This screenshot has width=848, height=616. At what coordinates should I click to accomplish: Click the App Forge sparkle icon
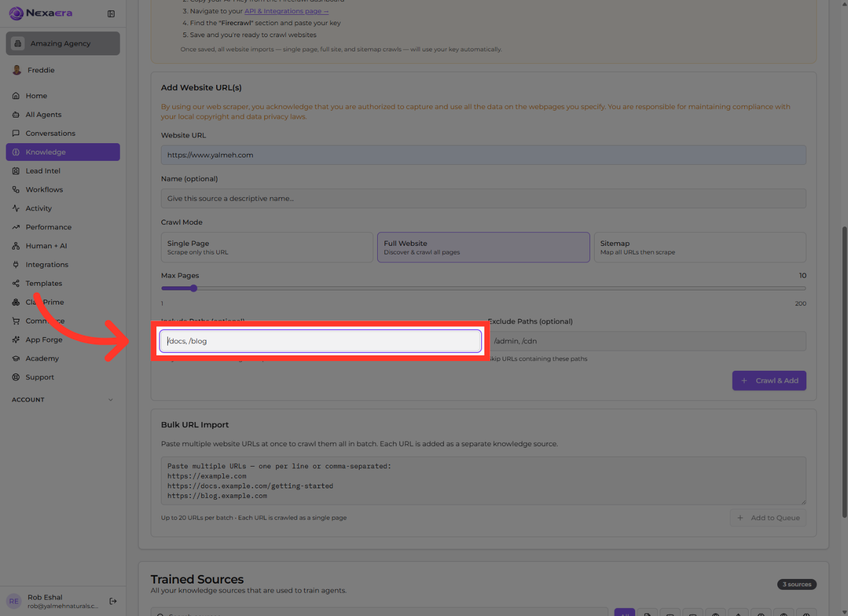[16, 340]
